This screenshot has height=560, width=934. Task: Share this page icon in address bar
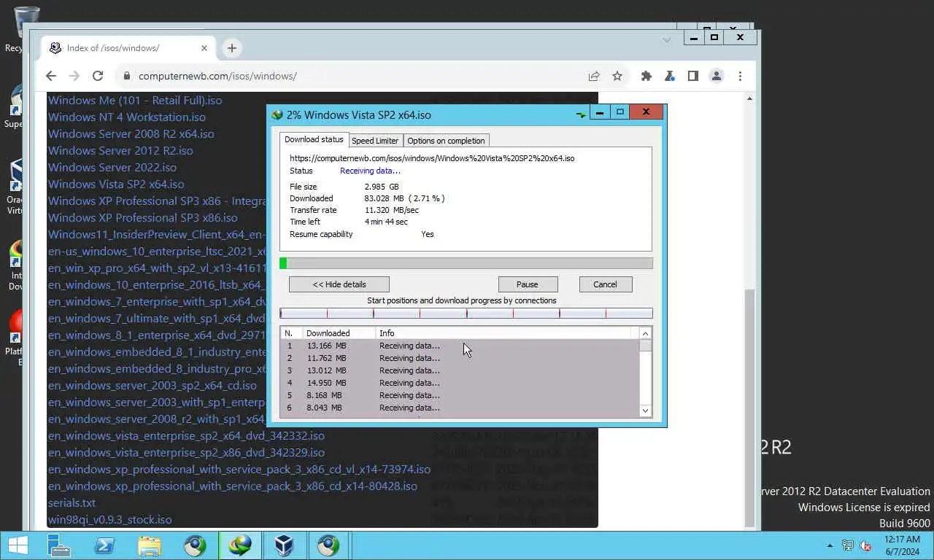594,76
